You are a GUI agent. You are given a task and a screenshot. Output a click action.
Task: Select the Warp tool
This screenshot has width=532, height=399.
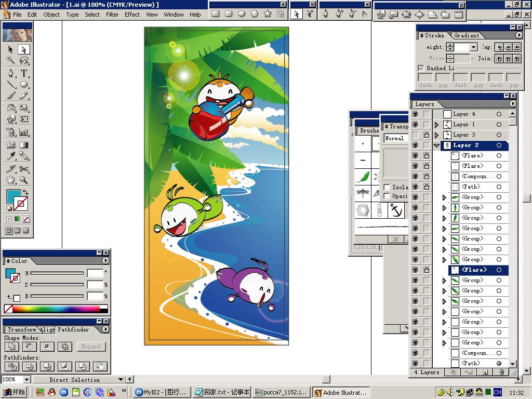pos(10,119)
